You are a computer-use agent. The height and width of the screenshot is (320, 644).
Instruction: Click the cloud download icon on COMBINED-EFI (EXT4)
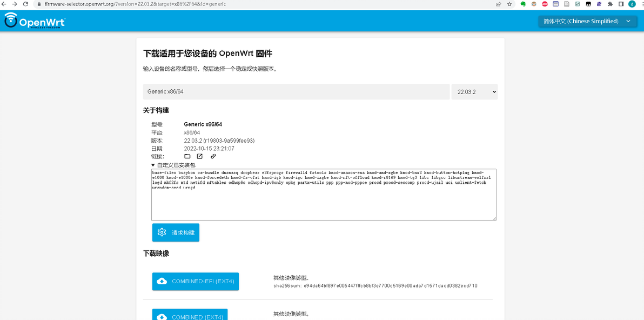[162, 282]
